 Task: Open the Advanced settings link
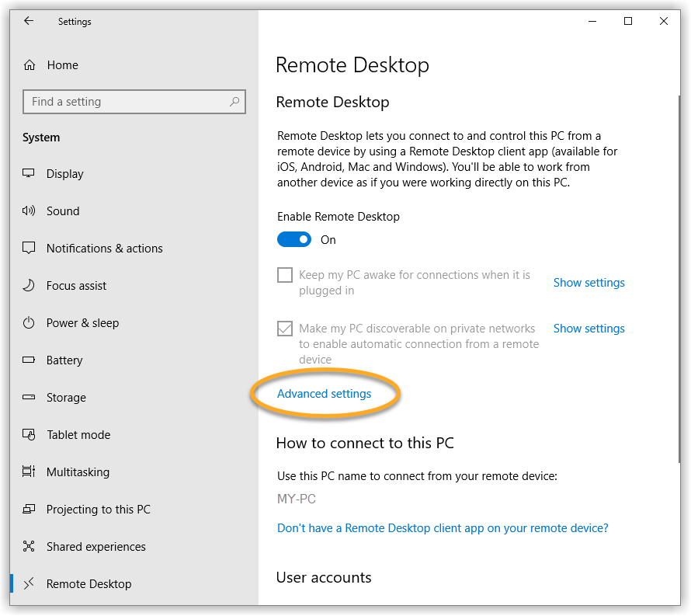pyautogui.click(x=324, y=394)
